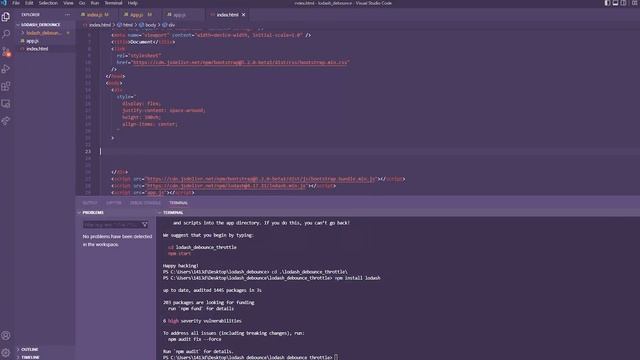Expand the lodash_debounce_throttle folder
640x360 pixels.
pos(44,33)
